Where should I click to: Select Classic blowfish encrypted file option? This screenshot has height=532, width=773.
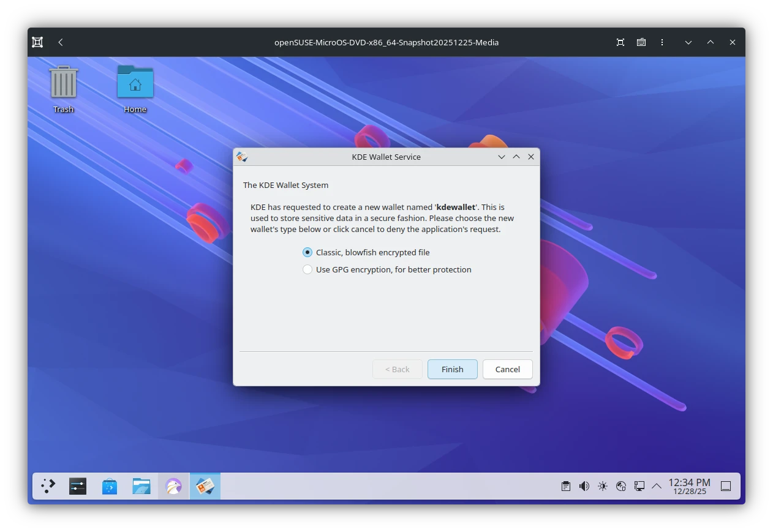click(x=307, y=252)
